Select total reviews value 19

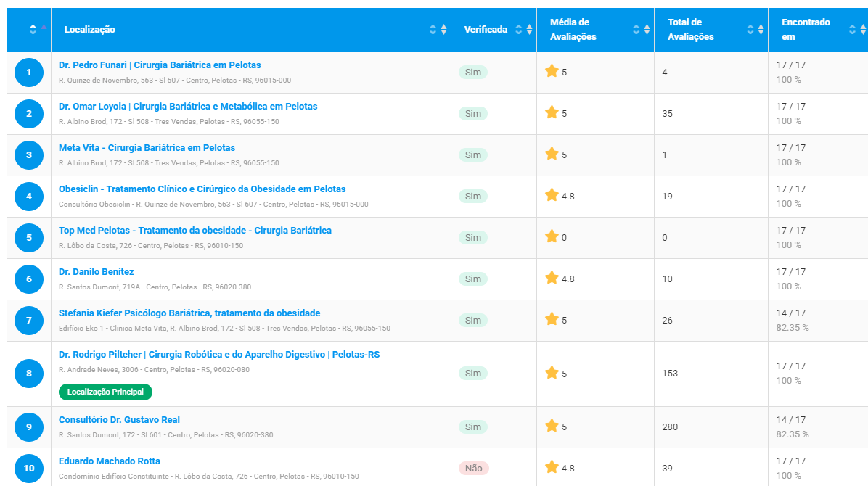click(x=667, y=197)
